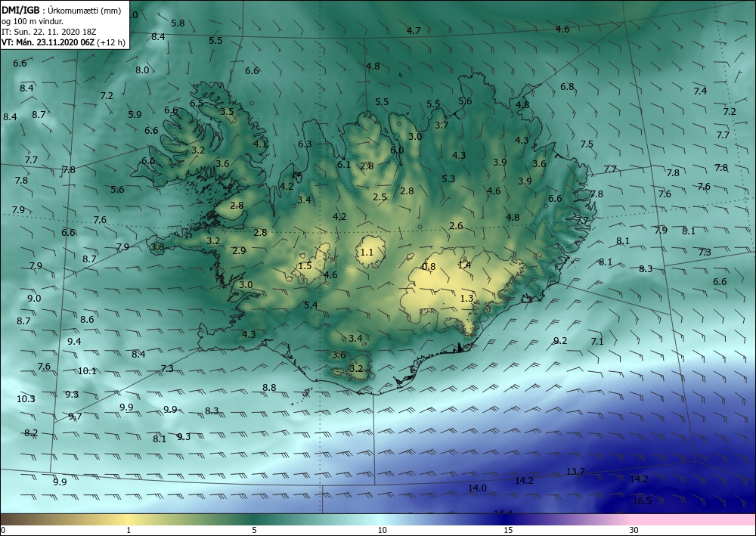
Task: Click the map value 9.2
Action: pyautogui.click(x=559, y=341)
